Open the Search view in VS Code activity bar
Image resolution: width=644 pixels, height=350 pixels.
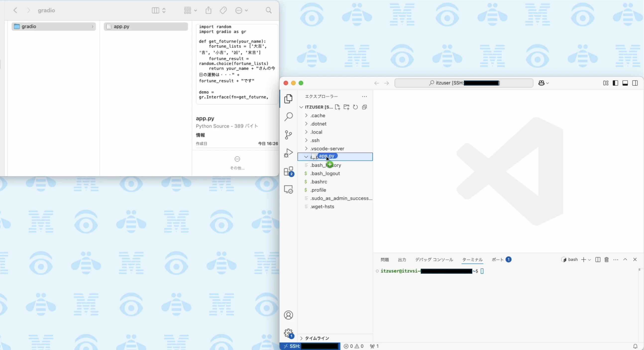click(x=288, y=117)
